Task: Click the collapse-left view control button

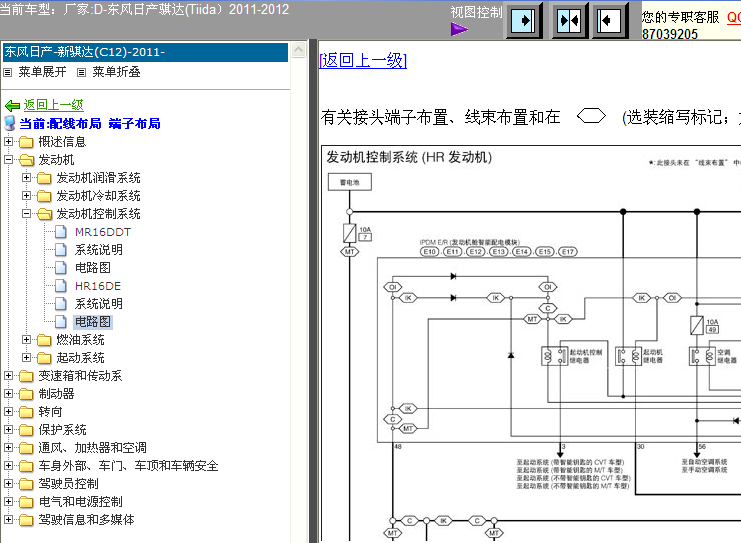Action: click(610, 20)
